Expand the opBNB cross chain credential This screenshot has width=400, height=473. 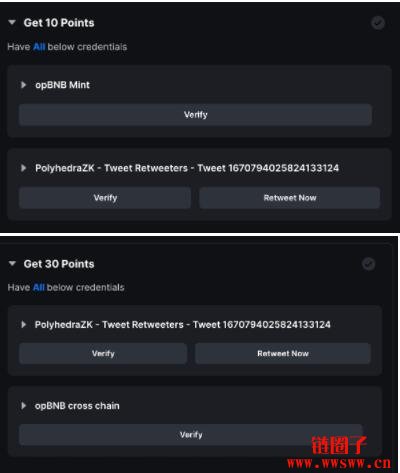23,406
